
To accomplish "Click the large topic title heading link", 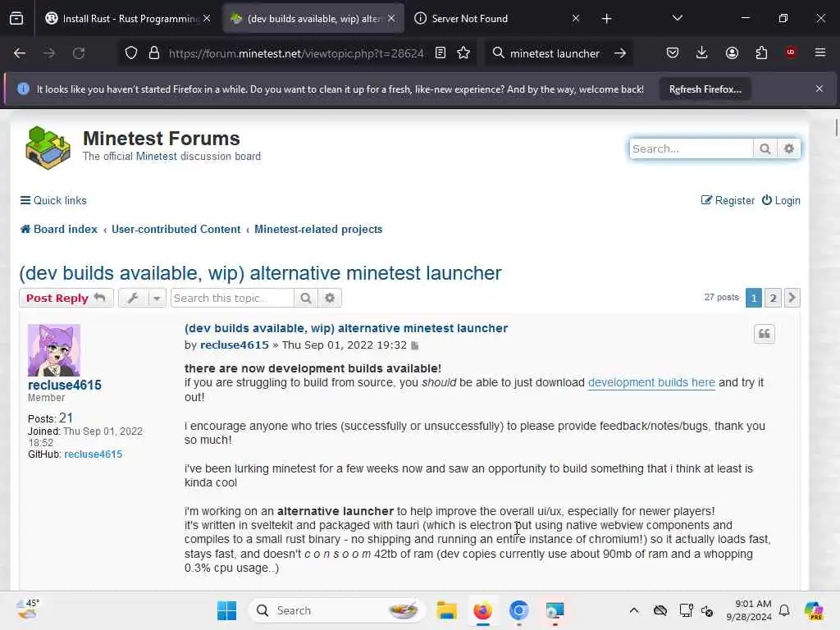I will click(x=260, y=273).
